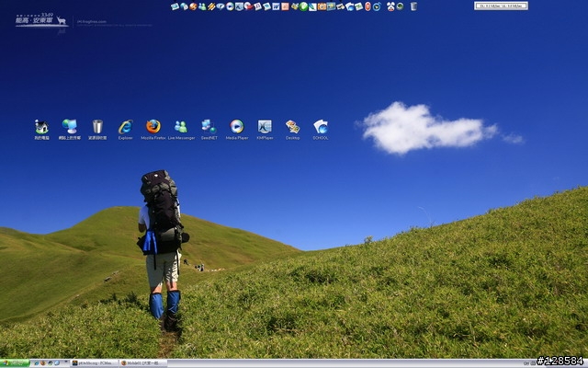Launch Internet Explorer from desktop
Viewport: 588px width, 368px height.
coord(126,127)
